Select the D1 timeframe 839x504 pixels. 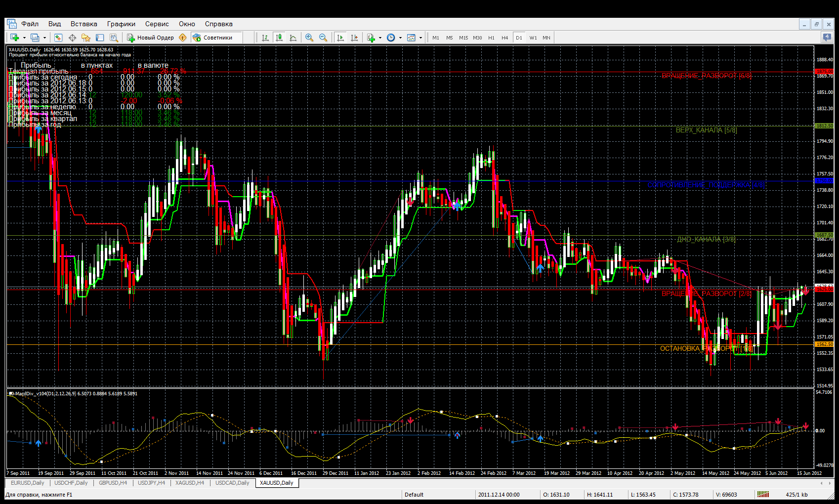[x=519, y=38]
